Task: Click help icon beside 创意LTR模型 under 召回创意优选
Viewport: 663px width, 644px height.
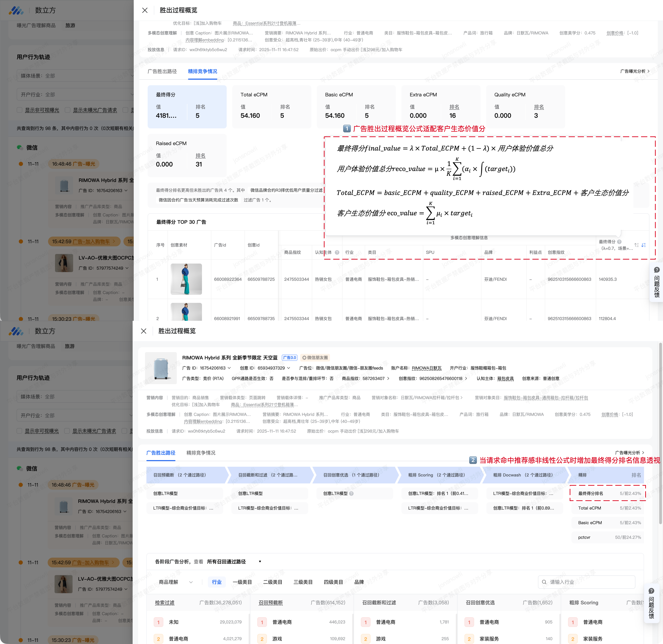Action: coord(351,494)
